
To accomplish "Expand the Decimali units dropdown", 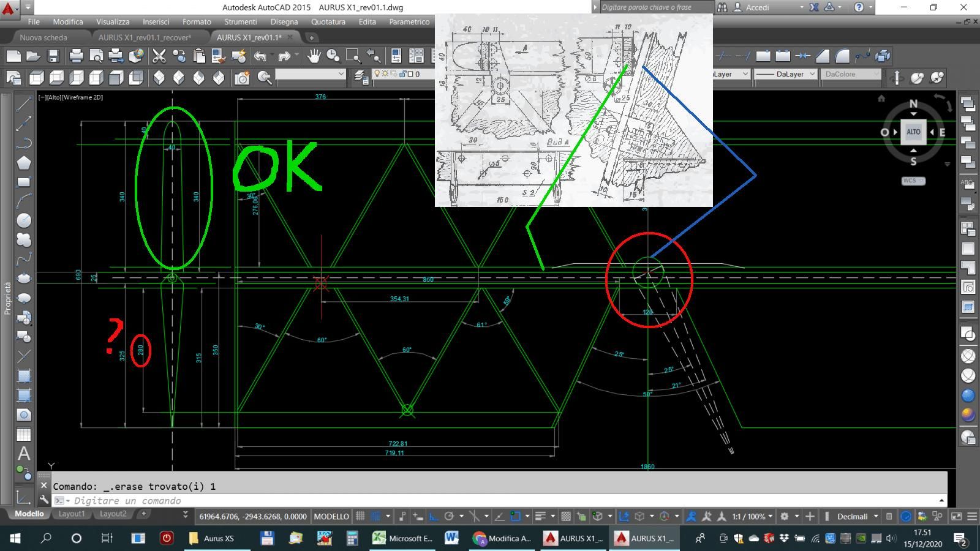I will coord(858,516).
